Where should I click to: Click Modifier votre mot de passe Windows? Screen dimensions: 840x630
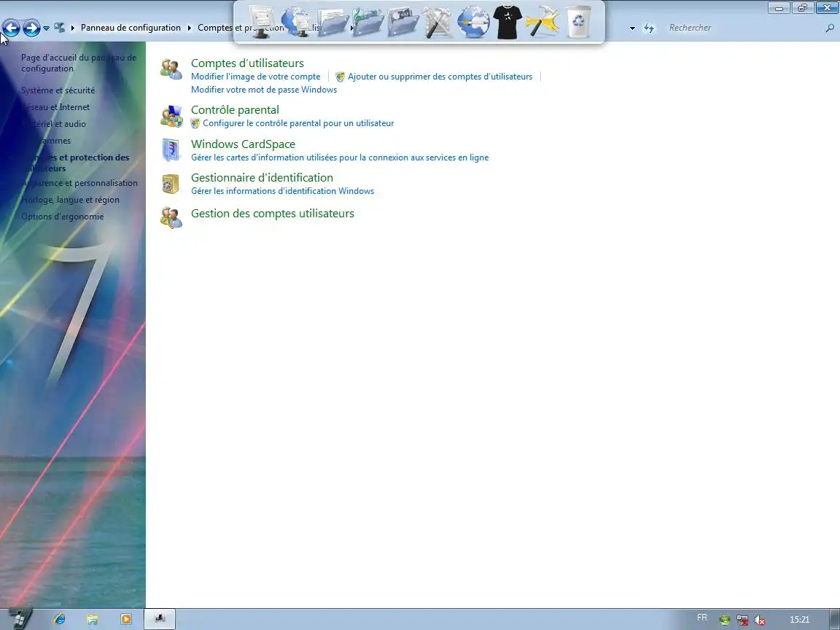pyautogui.click(x=264, y=90)
